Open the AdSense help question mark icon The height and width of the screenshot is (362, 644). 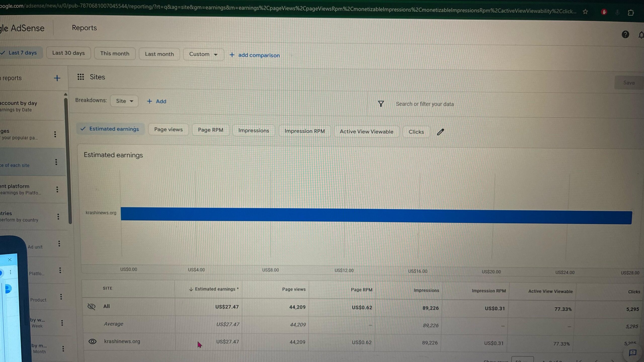tap(625, 34)
